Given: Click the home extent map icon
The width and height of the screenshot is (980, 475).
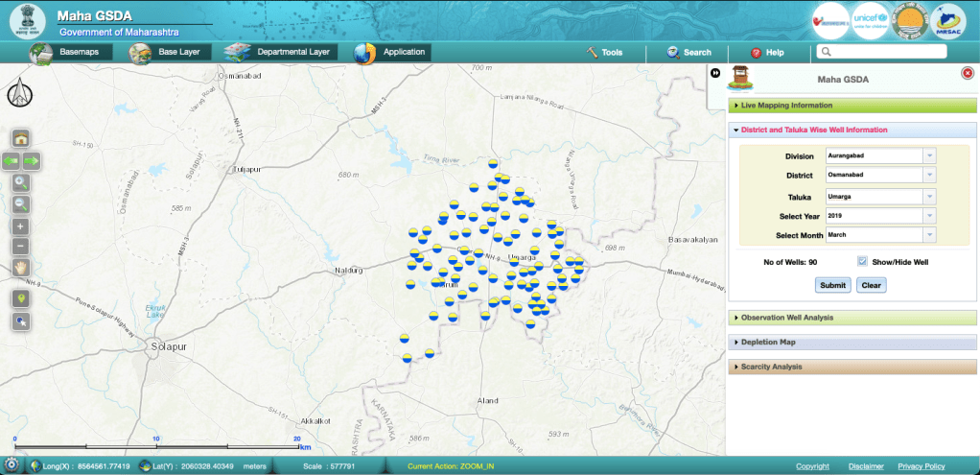Looking at the screenshot, I should (20, 138).
